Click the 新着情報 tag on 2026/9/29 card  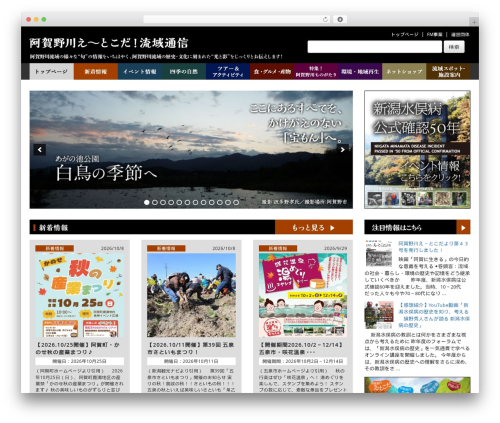(x=278, y=248)
